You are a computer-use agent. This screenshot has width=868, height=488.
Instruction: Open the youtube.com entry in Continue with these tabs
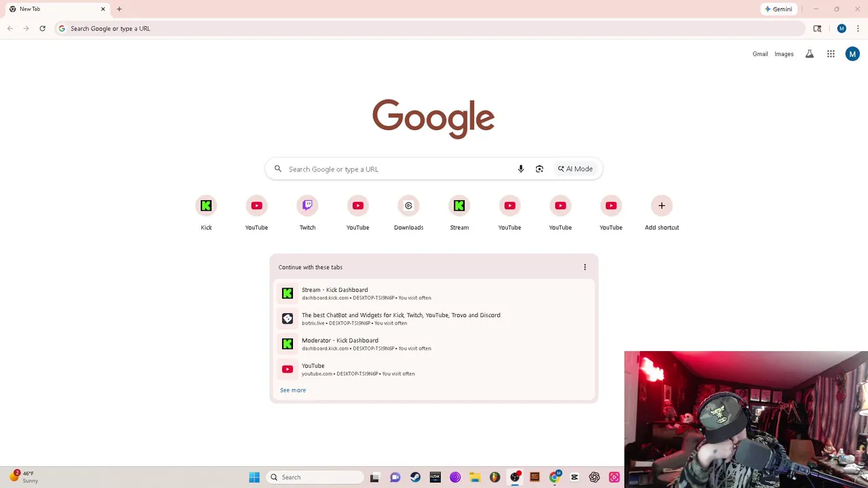tap(434, 369)
